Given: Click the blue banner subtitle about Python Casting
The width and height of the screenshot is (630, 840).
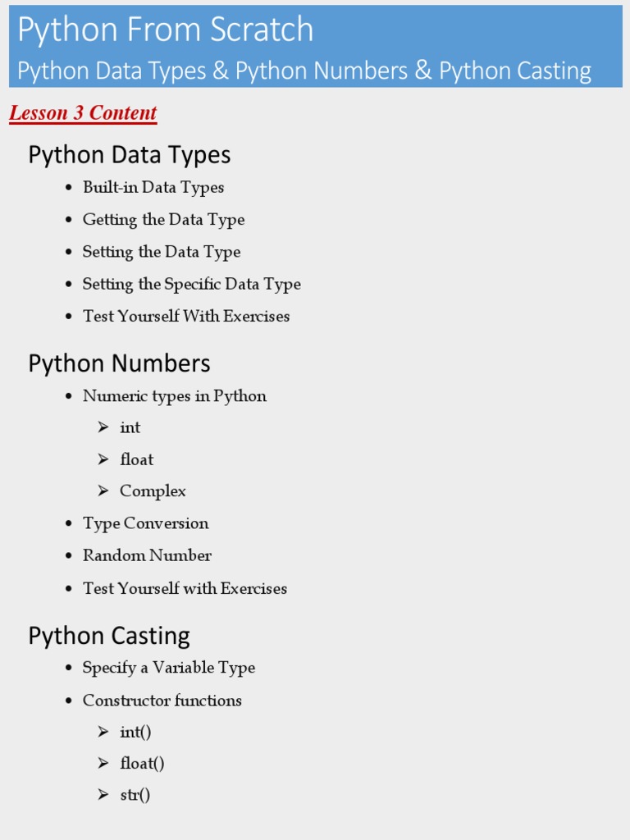Looking at the screenshot, I should pyautogui.click(x=304, y=71).
